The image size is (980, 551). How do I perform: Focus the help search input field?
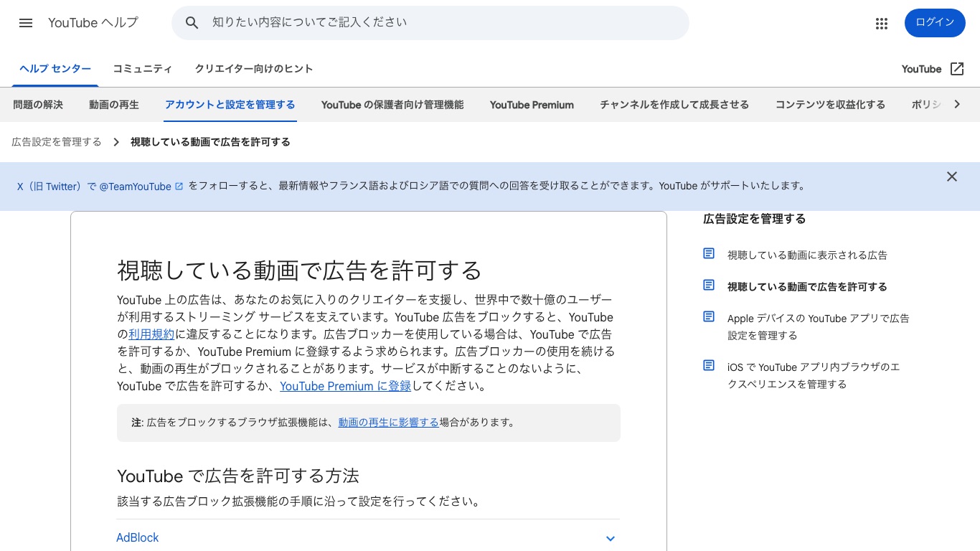(445, 23)
